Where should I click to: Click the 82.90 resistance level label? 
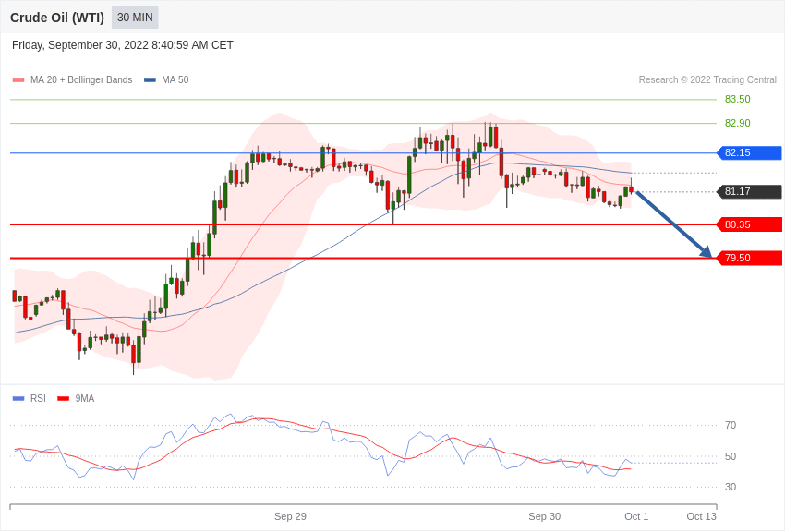[737, 124]
